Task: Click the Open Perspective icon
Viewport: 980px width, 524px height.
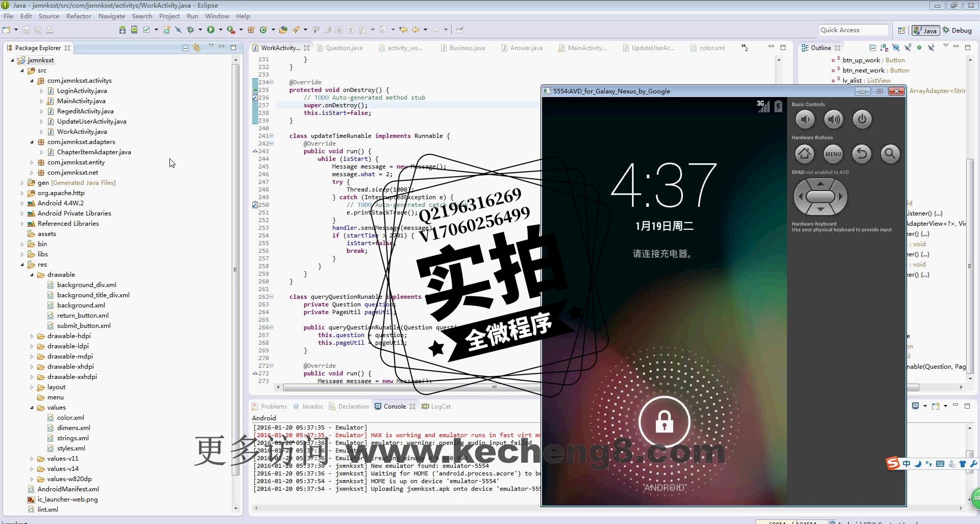Action: tap(901, 30)
